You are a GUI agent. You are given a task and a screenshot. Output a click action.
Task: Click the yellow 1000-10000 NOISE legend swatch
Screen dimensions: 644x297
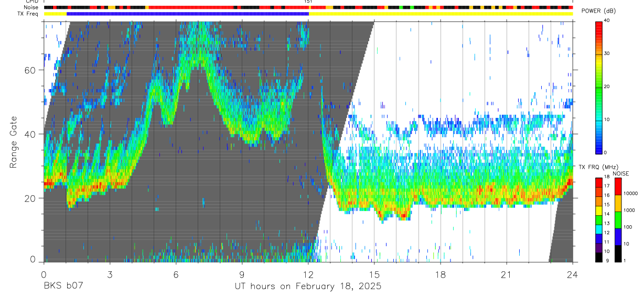(617, 203)
